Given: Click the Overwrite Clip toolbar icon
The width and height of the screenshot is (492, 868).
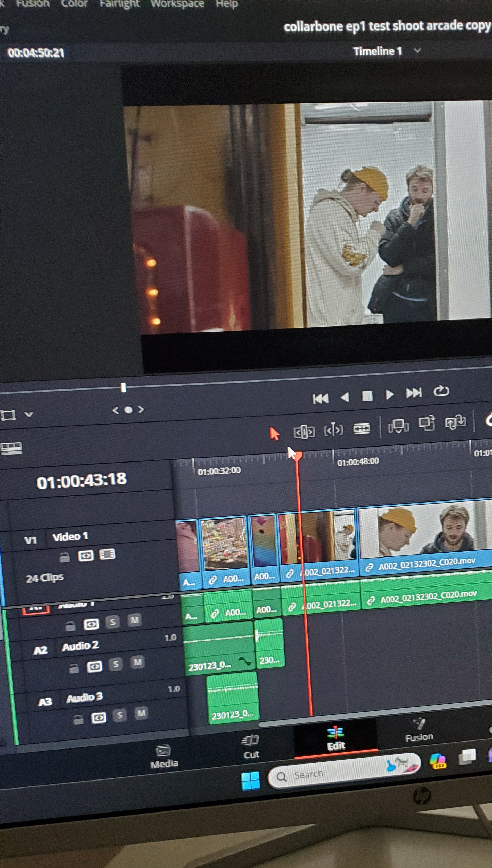Looking at the screenshot, I should (x=427, y=423).
